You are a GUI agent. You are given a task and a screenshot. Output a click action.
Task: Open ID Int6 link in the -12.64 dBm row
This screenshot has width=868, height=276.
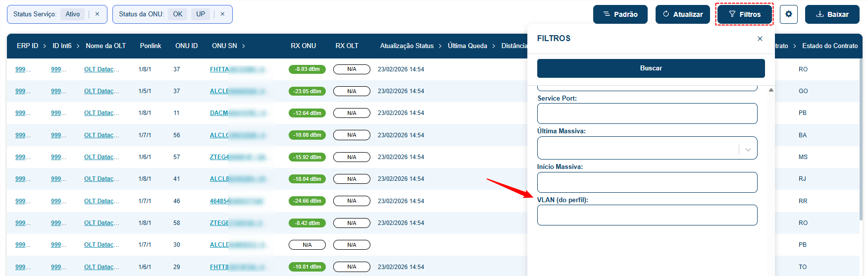pos(58,113)
